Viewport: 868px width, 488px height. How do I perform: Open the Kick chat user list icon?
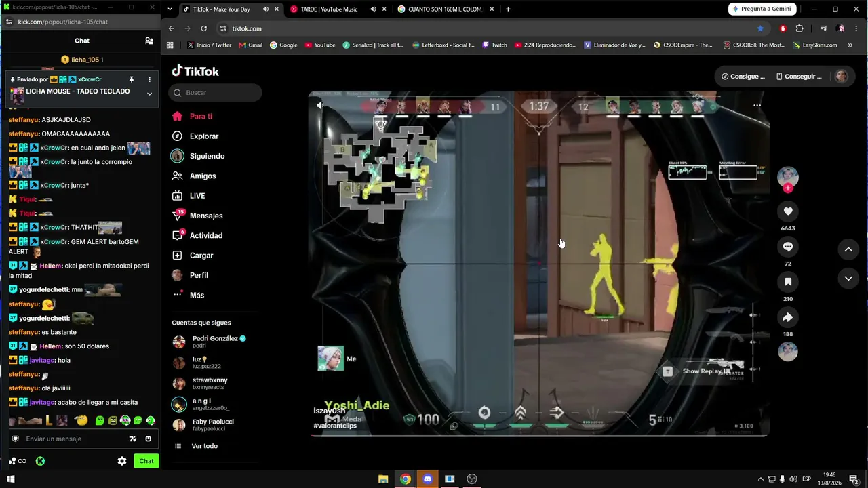[149, 41]
